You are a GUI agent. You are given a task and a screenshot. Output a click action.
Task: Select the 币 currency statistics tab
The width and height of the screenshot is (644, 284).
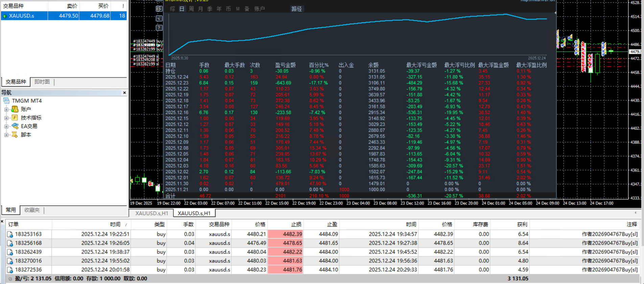coord(228,9)
